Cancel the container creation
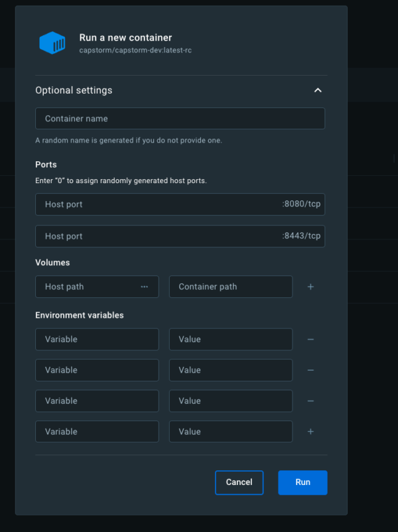Viewport: 398px width, 532px height. (x=239, y=482)
